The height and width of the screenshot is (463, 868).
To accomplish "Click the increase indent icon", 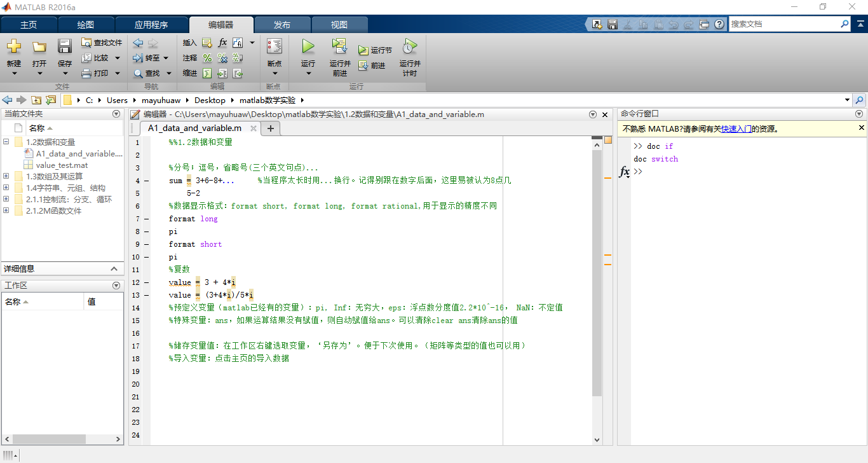I will click(222, 73).
